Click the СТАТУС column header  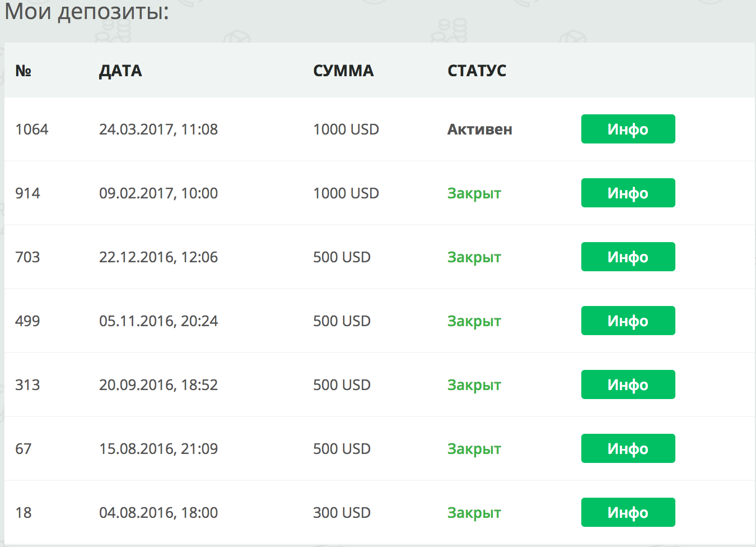(477, 71)
